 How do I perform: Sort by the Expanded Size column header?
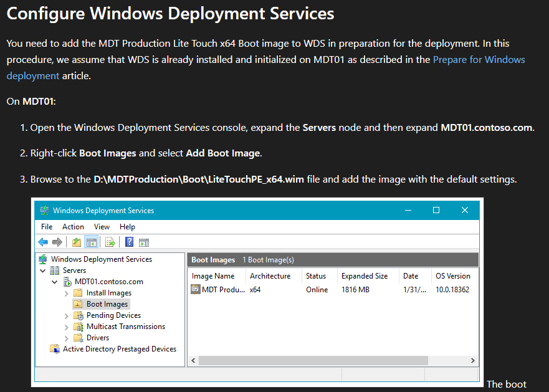pyautogui.click(x=365, y=275)
